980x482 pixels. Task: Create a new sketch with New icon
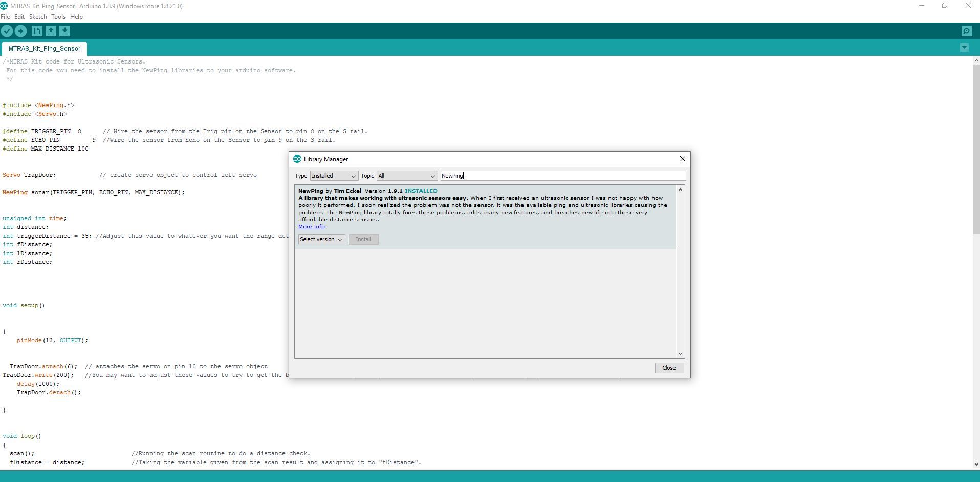(37, 31)
